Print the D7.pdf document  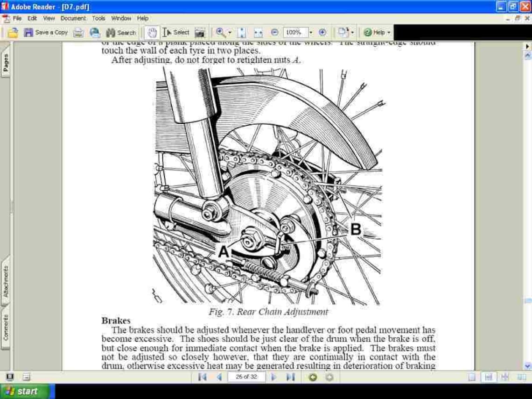tap(78, 32)
